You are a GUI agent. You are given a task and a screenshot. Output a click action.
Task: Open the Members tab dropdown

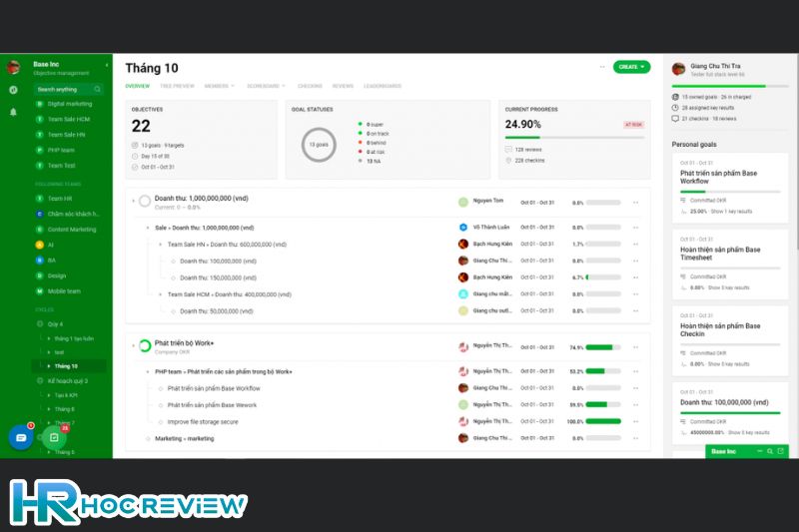219,86
